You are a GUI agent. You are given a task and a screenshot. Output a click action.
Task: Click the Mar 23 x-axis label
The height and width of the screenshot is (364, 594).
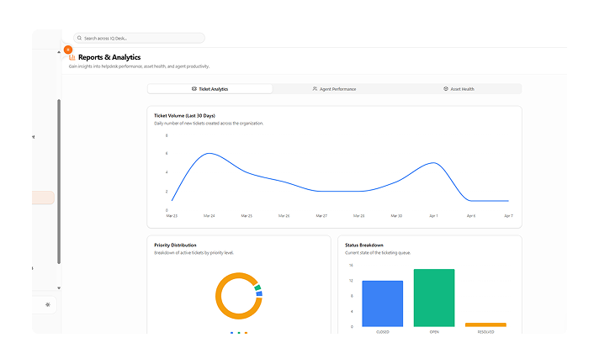pyautogui.click(x=172, y=216)
